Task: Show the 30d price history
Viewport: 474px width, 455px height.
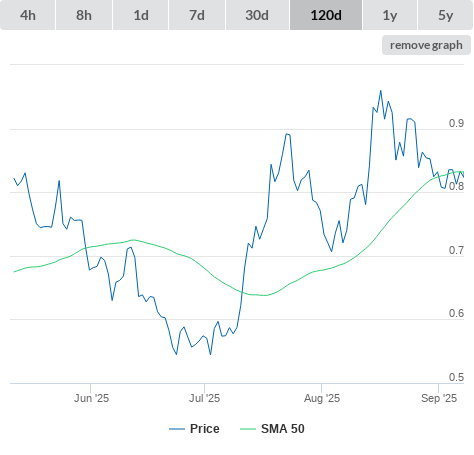Action: 257,15
